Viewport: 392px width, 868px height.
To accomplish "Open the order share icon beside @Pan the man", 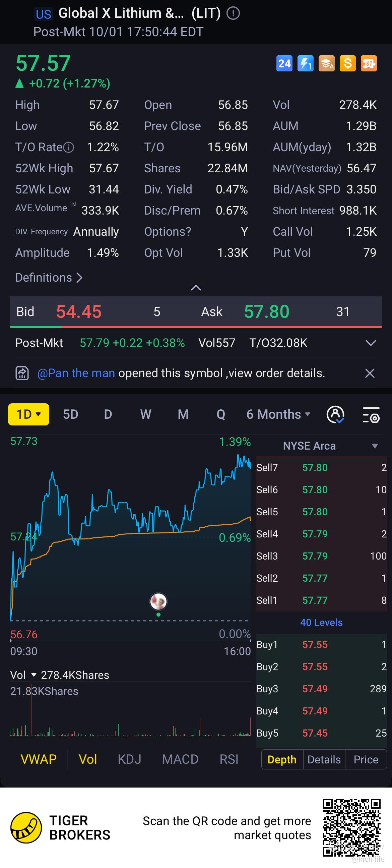I will [22, 373].
